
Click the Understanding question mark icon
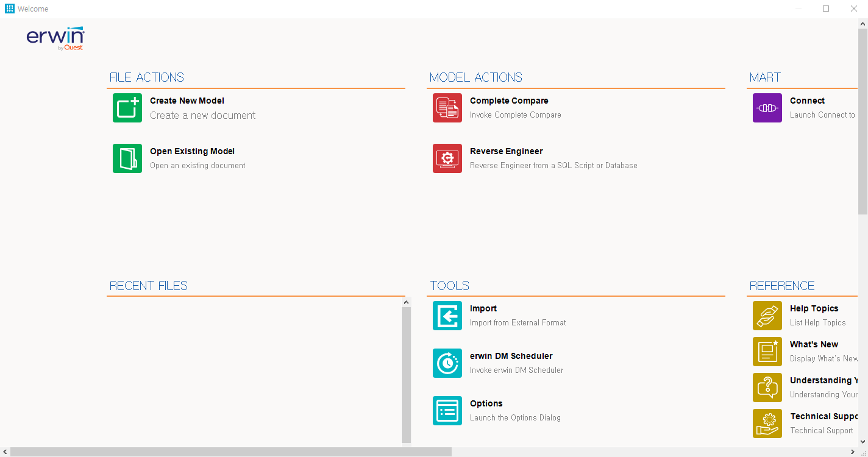(x=767, y=388)
